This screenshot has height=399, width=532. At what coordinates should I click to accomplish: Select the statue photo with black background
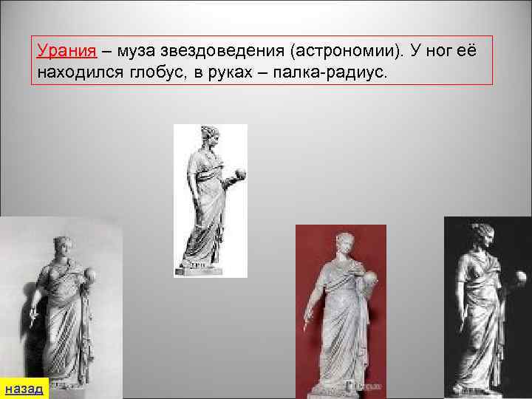coord(488,307)
